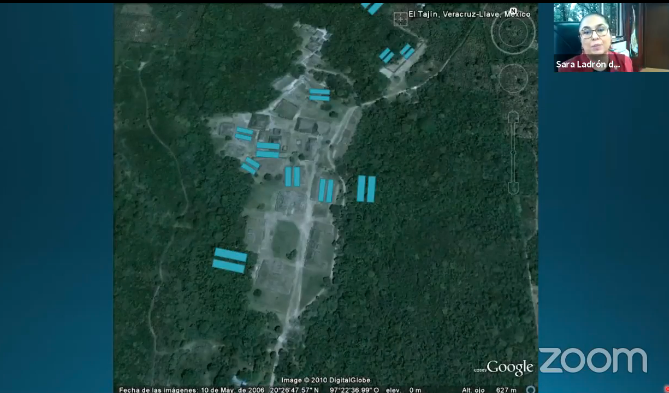Image resolution: width=669 pixels, height=393 pixels.
Task: Click the Image © 2010 DigitalGlobe attribution
Action: point(326,380)
